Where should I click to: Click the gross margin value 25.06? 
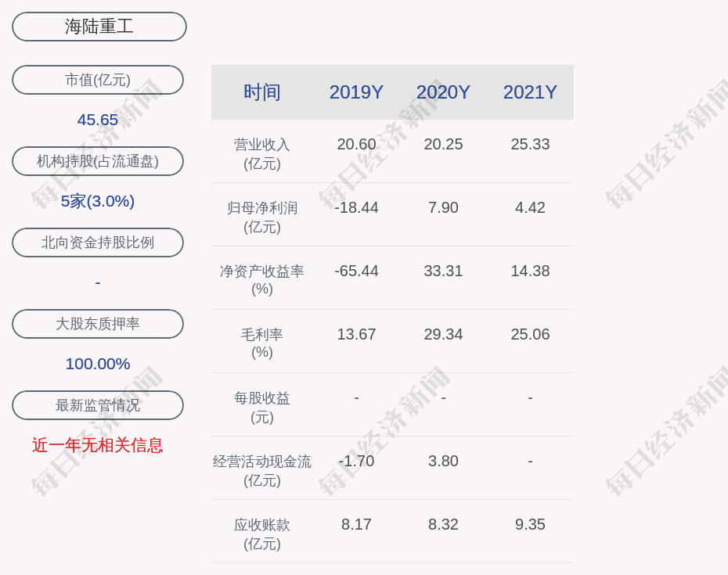pos(530,334)
